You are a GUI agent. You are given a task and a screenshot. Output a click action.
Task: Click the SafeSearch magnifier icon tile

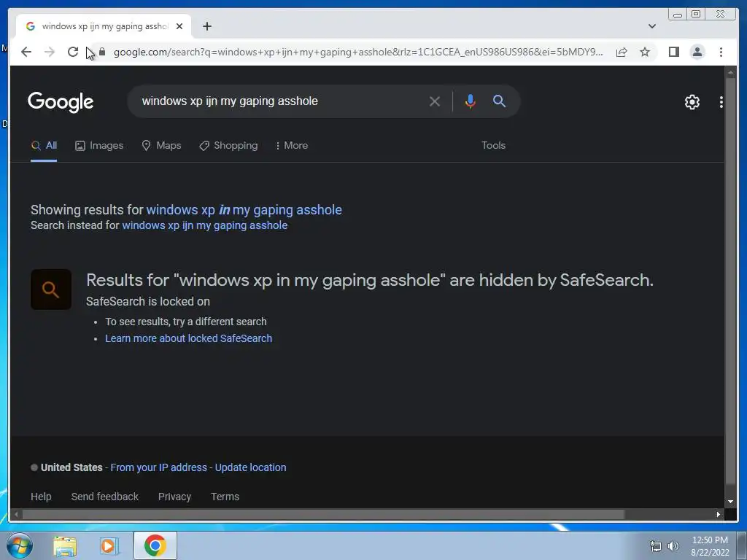point(51,289)
